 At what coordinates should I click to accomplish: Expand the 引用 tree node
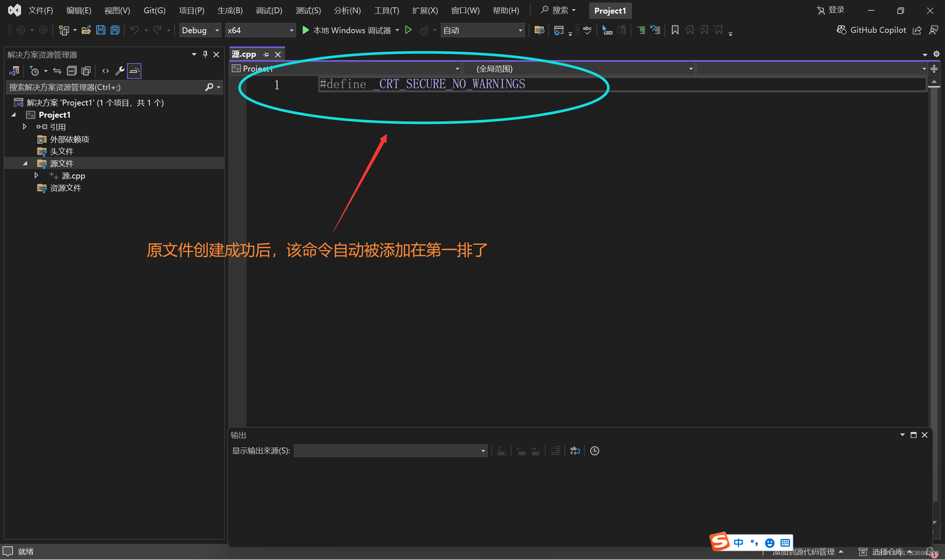click(x=24, y=127)
